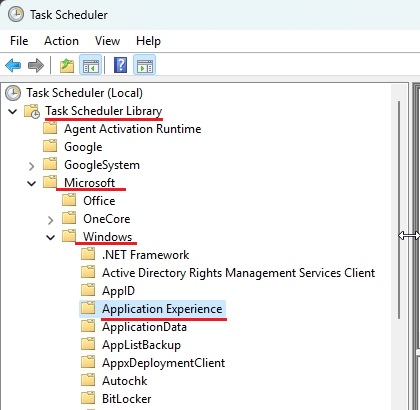Click the Back arrow toolbar icon
420x410 pixels.
(13, 65)
